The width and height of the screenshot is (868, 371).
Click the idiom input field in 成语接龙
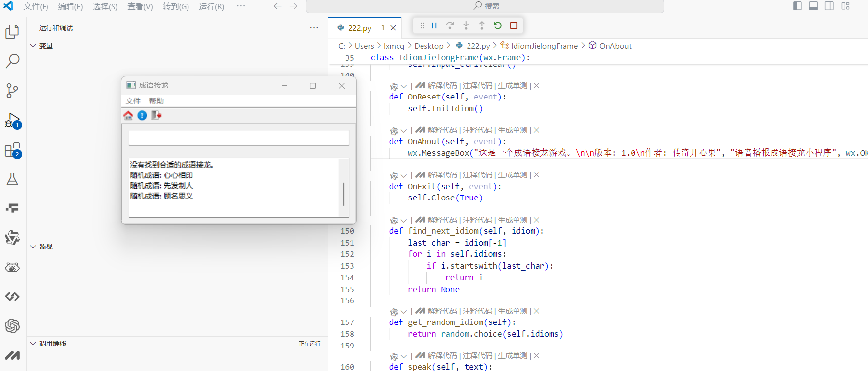(x=238, y=138)
